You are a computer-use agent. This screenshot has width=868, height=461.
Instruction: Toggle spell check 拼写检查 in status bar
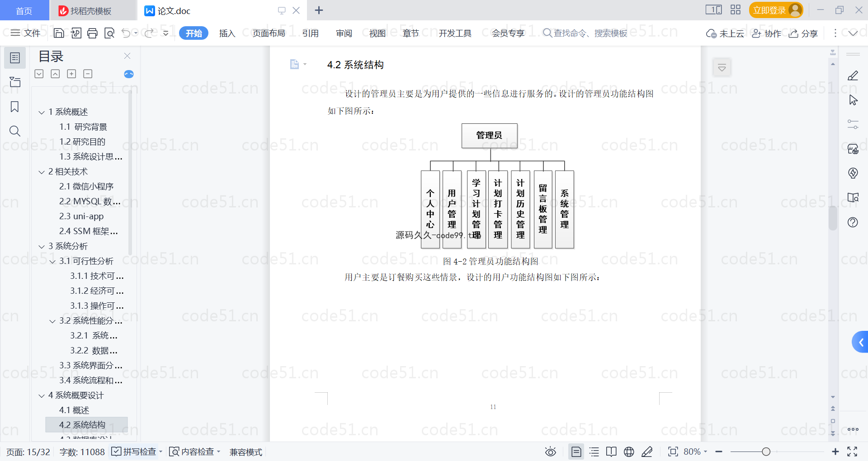[x=137, y=452]
